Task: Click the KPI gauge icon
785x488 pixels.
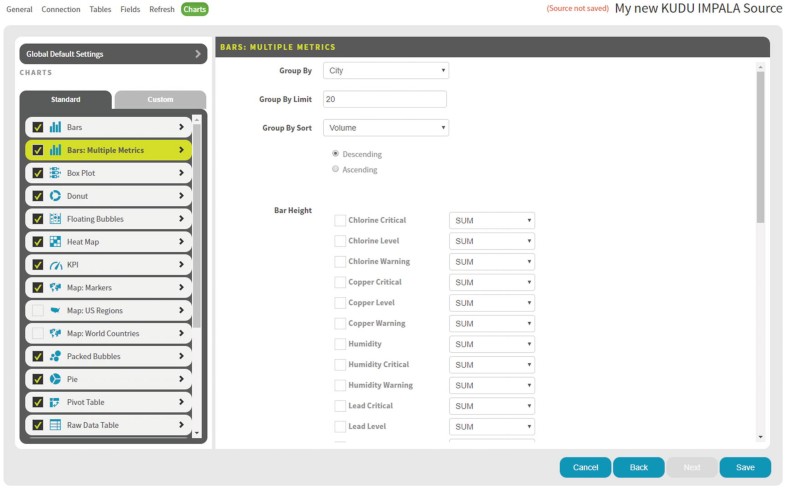Action: pos(55,265)
